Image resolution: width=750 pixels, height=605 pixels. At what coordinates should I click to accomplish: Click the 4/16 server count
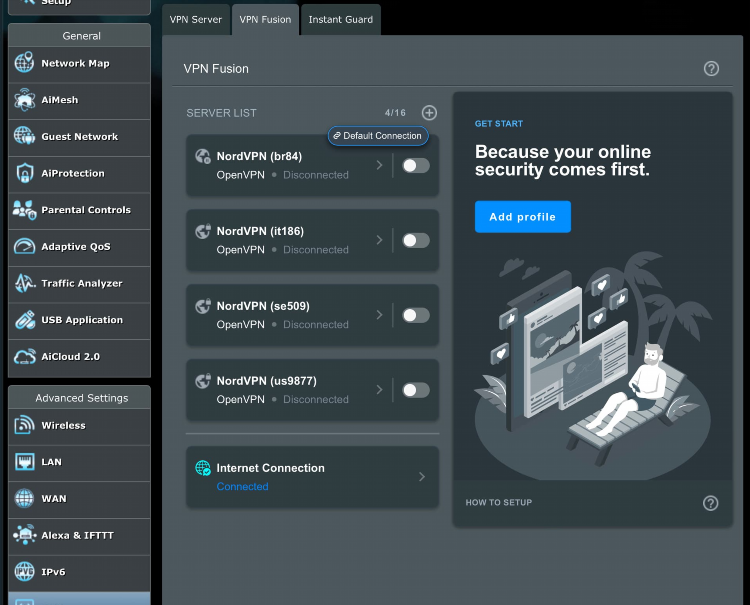pyautogui.click(x=395, y=113)
